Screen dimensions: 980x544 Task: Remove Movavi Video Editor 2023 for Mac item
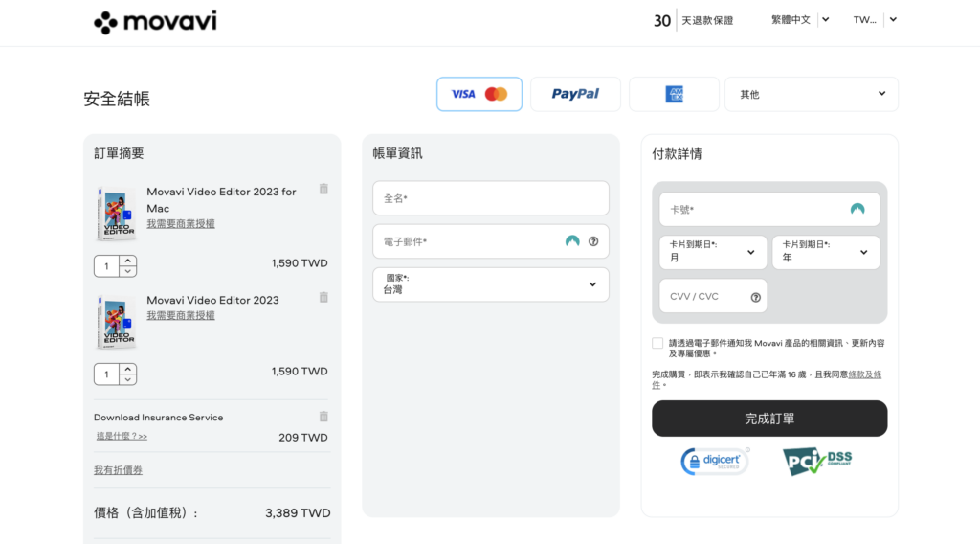[x=323, y=189]
